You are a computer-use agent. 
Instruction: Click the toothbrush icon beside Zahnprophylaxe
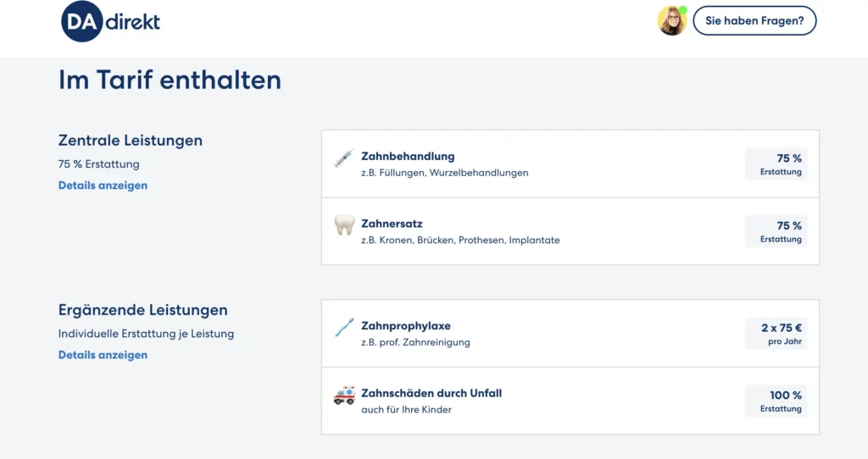[344, 327]
